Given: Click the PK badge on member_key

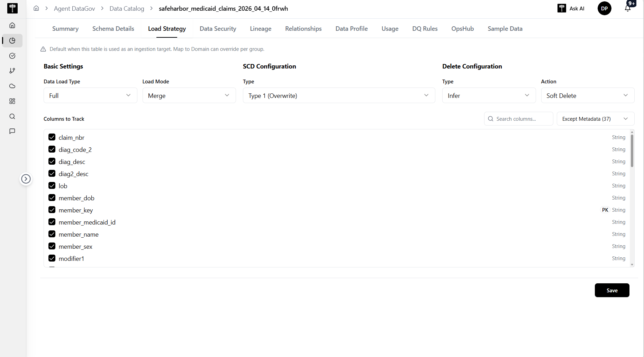Looking at the screenshot, I should (x=605, y=210).
